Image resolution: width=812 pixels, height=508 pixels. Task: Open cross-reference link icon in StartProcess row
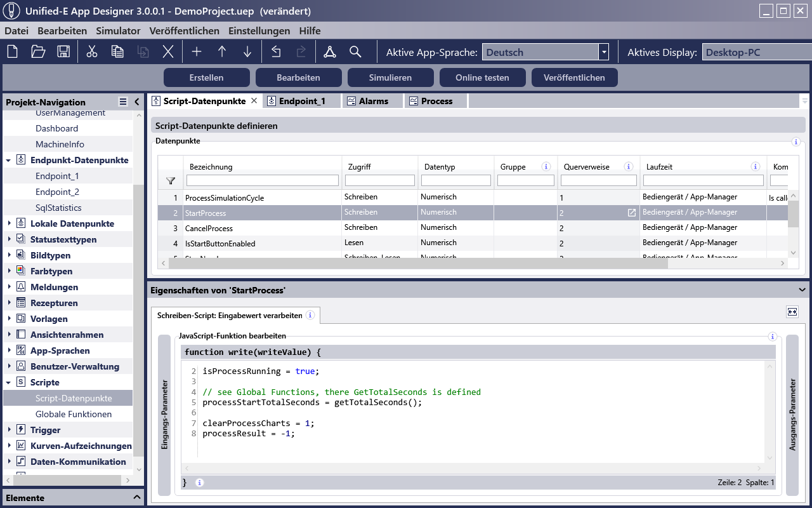point(631,213)
